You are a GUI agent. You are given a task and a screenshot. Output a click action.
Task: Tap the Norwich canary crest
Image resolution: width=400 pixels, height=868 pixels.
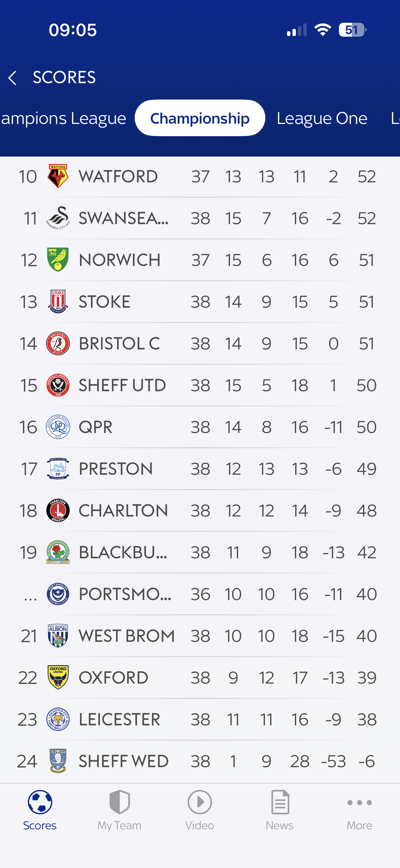[x=58, y=260]
